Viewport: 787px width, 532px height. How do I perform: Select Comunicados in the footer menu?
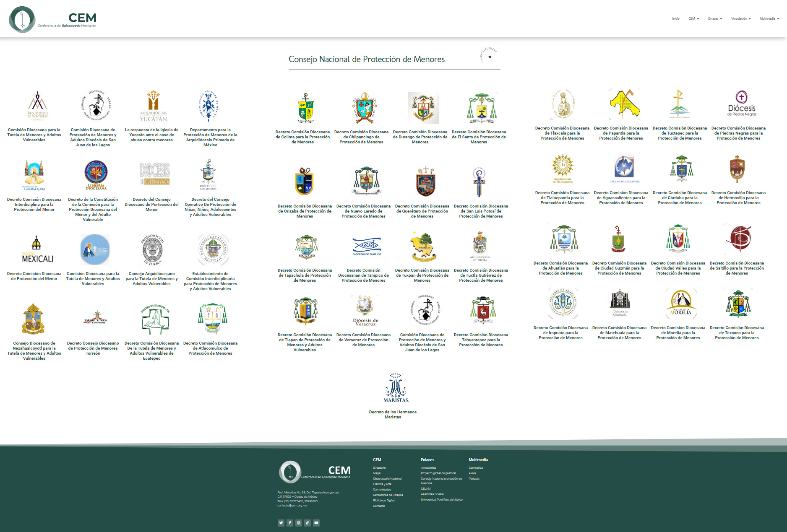[382, 490]
